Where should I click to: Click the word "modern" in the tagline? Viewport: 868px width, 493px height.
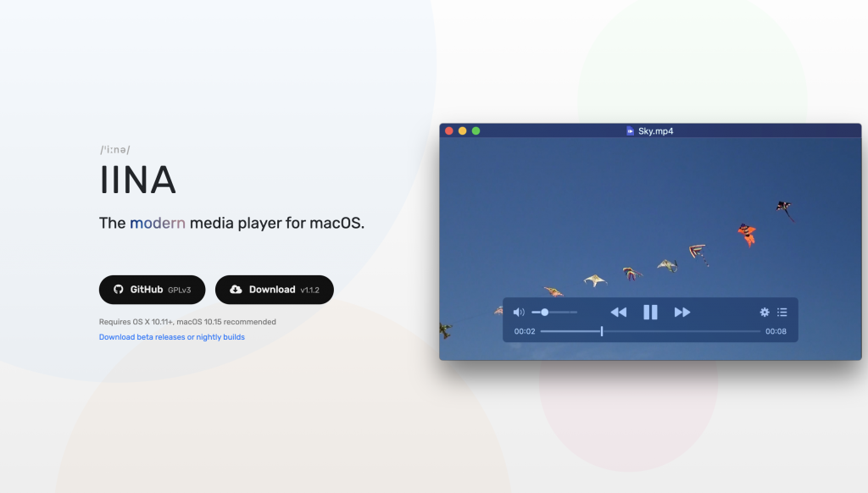(157, 223)
